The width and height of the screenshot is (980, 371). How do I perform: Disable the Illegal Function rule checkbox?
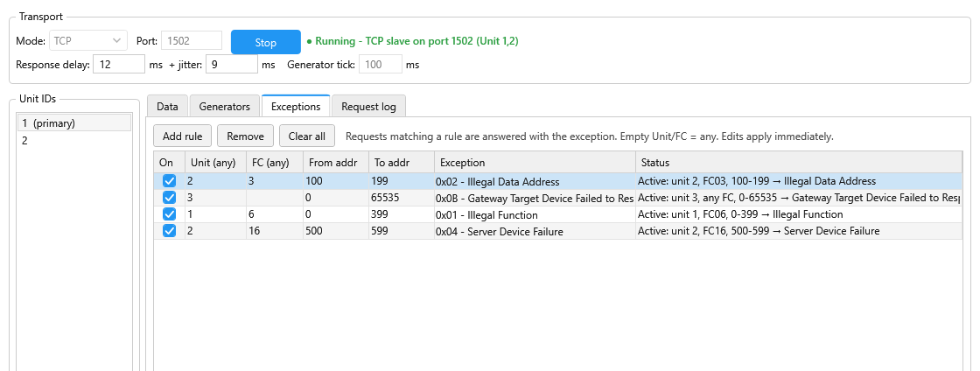pos(170,214)
